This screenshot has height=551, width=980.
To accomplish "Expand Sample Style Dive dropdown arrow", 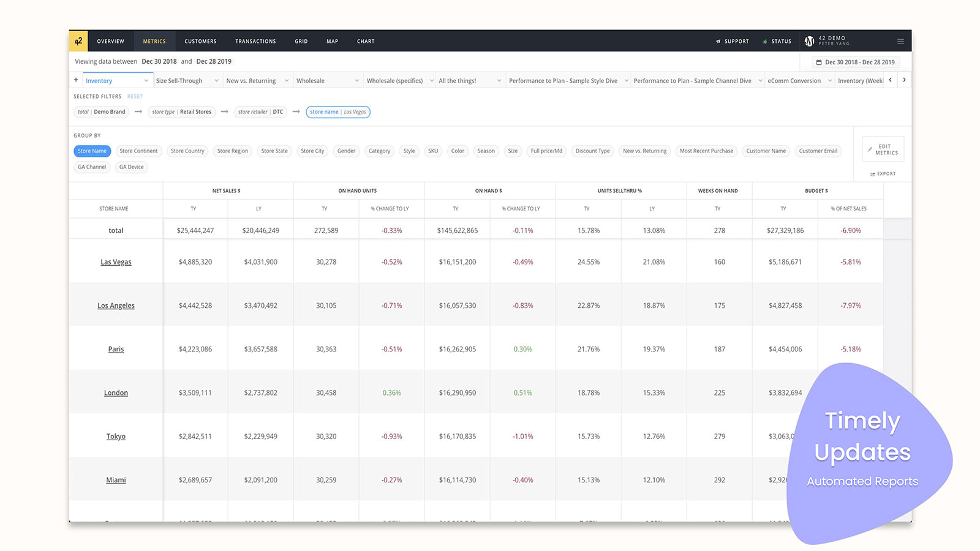I will point(627,81).
